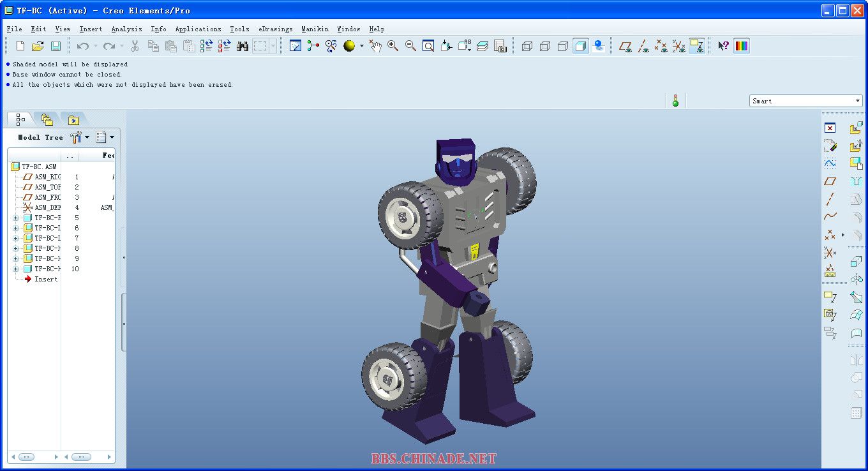Click the context-sensitive help icon
868x471 pixels.
coord(723,46)
